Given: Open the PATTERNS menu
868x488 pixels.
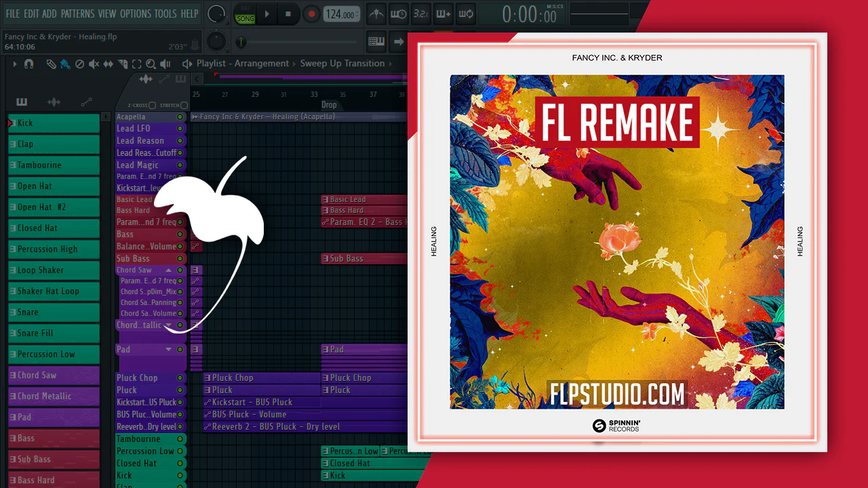Looking at the screenshot, I should (x=77, y=14).
